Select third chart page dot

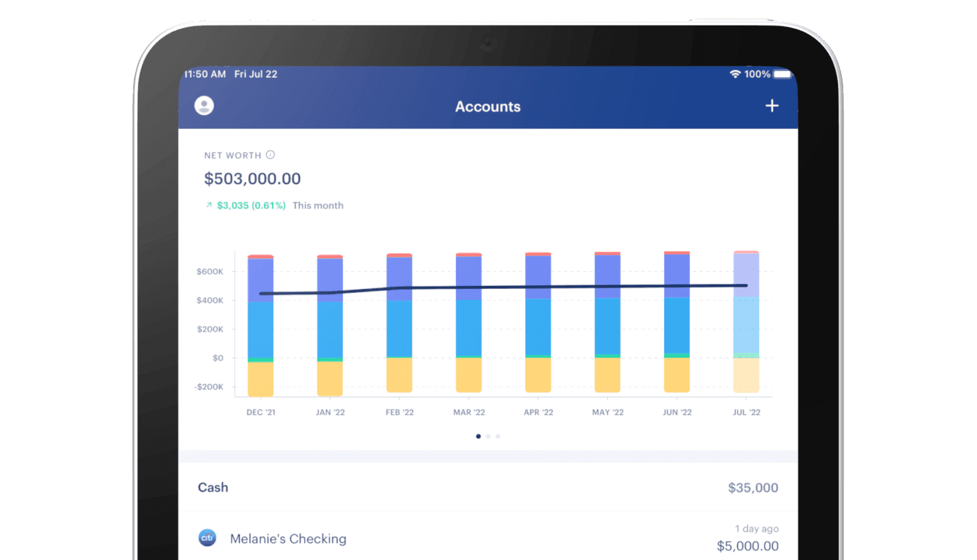tap(497, 436)
